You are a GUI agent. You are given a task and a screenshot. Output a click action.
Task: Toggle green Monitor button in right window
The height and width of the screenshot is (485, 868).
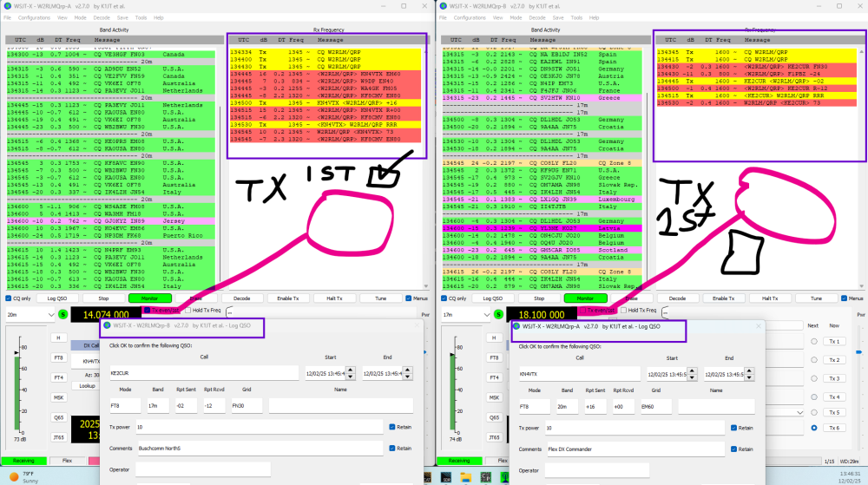click(x=585, y=298)
